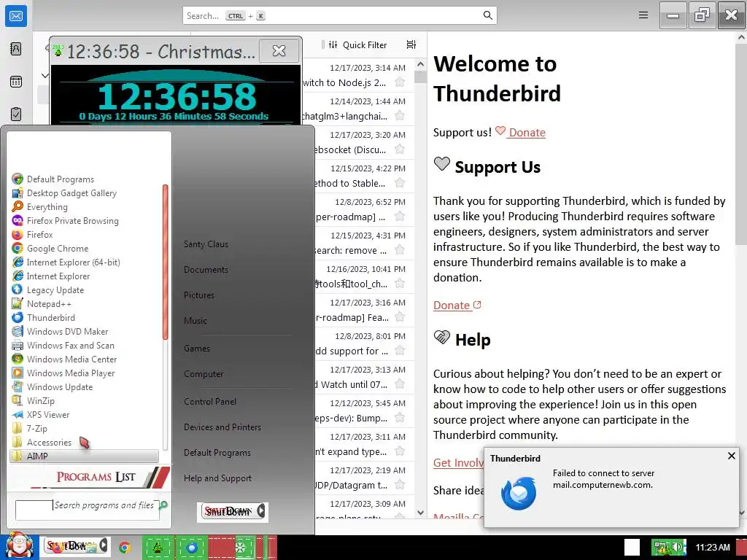Launch Windows Media Player
The height and width of the screenshot is (560, 747).
(71, 373)
